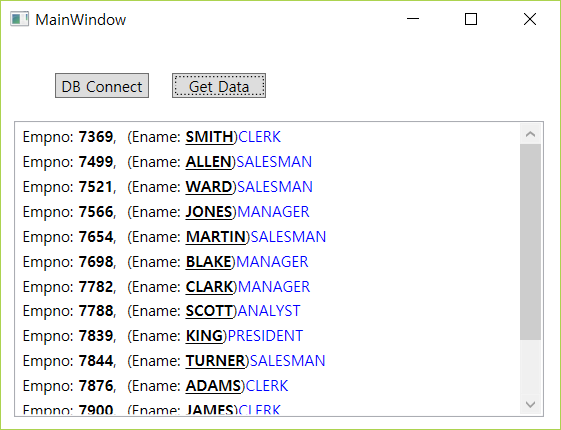
Task: Select the row with employee WARD
Action: (x=268, y=187)
